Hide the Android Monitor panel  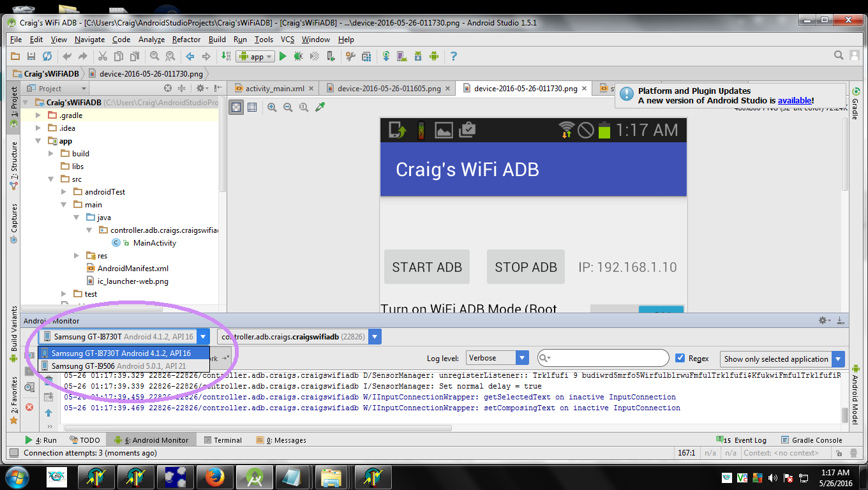(x=841, y=320)
